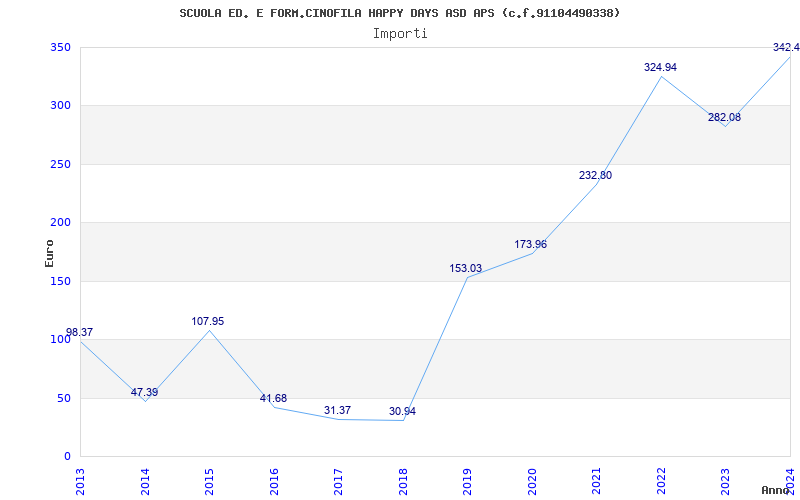Click the 2013 x-axis year label
The width and height of the screenshot is (800, 500).
81,481
